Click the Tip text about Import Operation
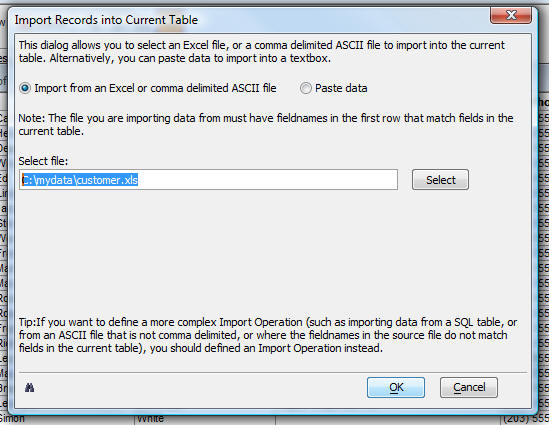The width and height of the screenshot is (549, 425). [x=268, y=335]
